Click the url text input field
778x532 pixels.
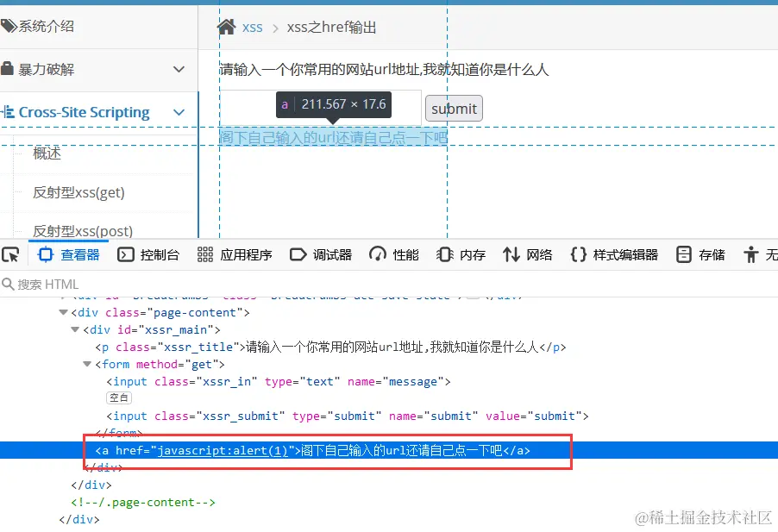pos(321,108)
